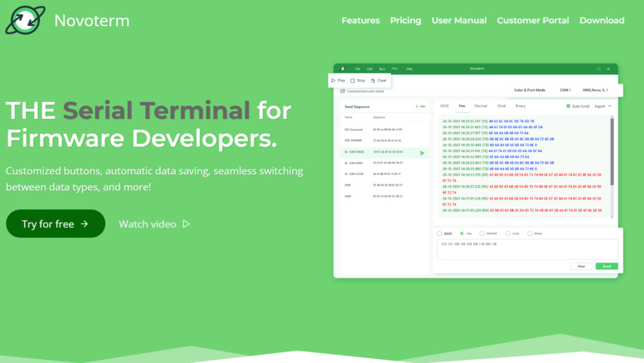Switch to the ASCII output tab
The width and height of the screenshot is (644, 363).
(x=445, y=106)
